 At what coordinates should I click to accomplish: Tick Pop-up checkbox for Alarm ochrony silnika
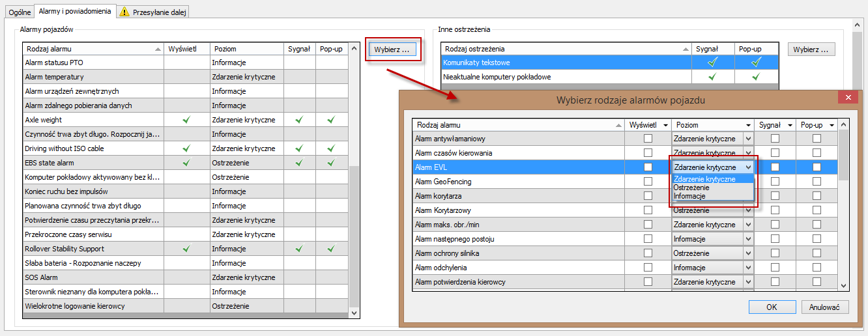click(x=817, y=253)
